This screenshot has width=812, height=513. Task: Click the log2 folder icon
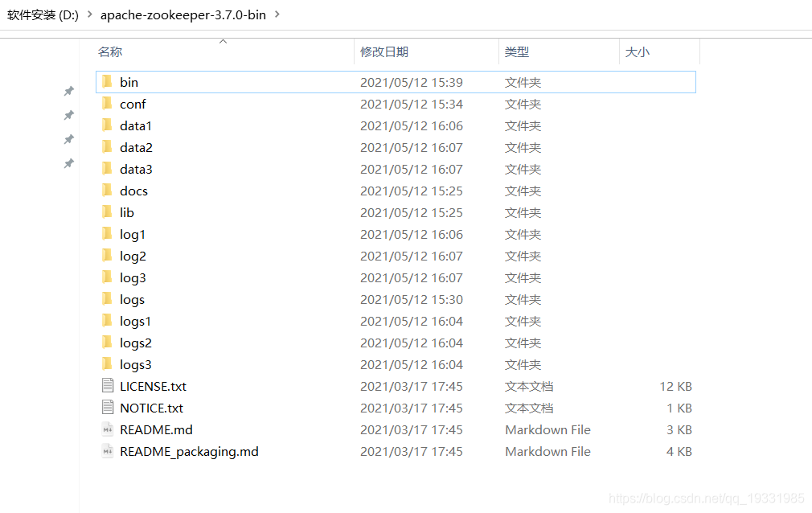coord(107,256)
